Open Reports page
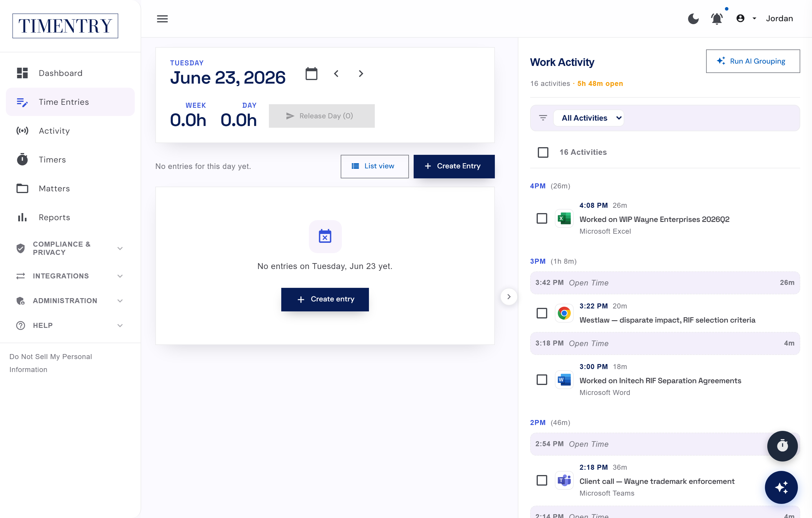This screenshot has height=518, width=812. pos(70,218)
